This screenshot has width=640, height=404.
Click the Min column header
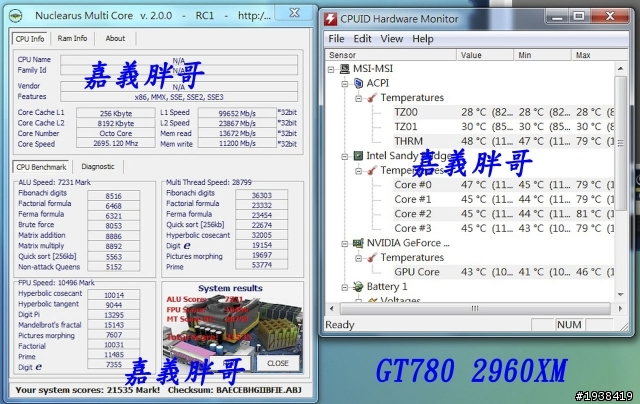[x=542, y=55]
